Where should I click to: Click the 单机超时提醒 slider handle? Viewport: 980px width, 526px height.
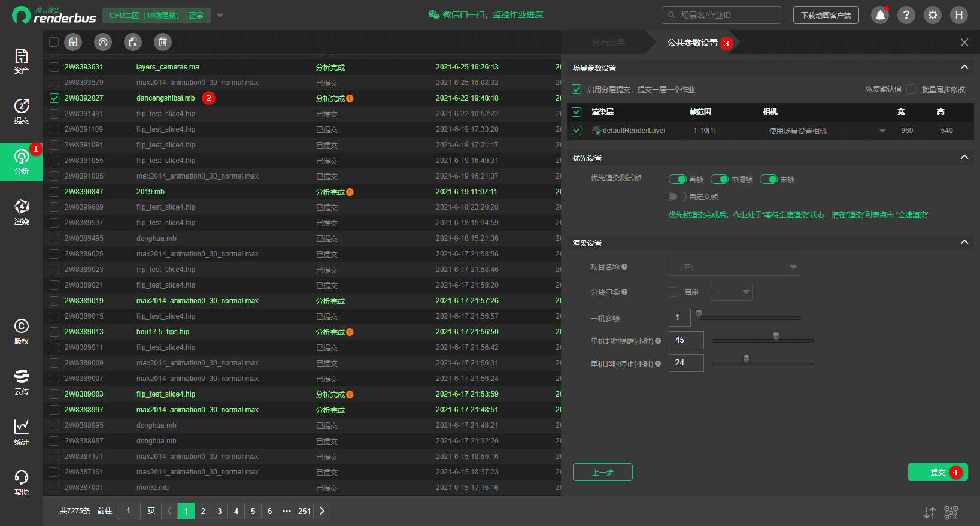click(x=776, y=337)
